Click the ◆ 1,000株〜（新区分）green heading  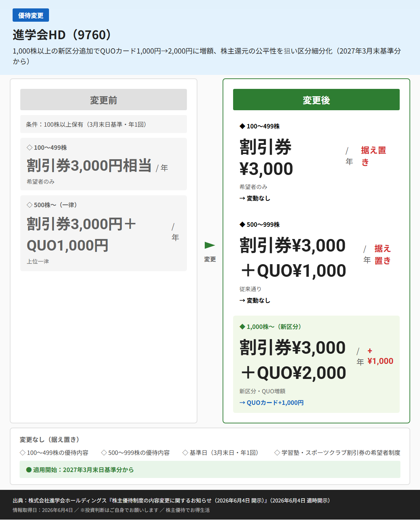[x=271, y=327]
